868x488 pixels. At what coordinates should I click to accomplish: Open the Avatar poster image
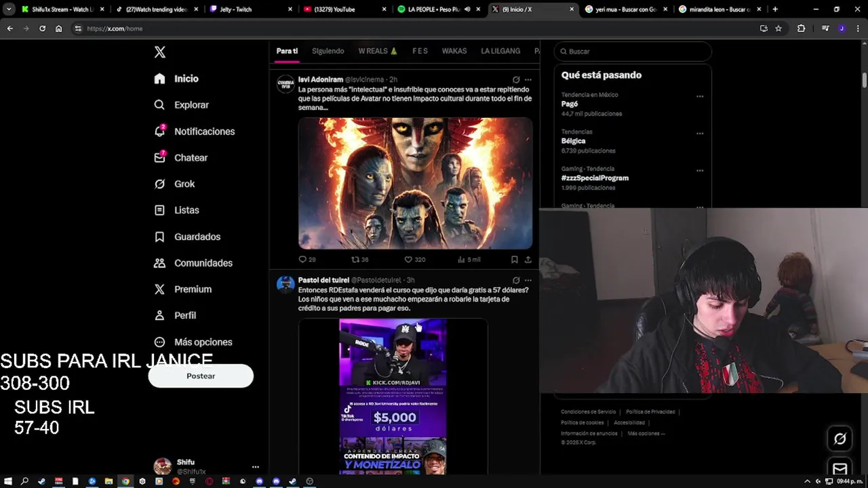click(x=415, y=184)
